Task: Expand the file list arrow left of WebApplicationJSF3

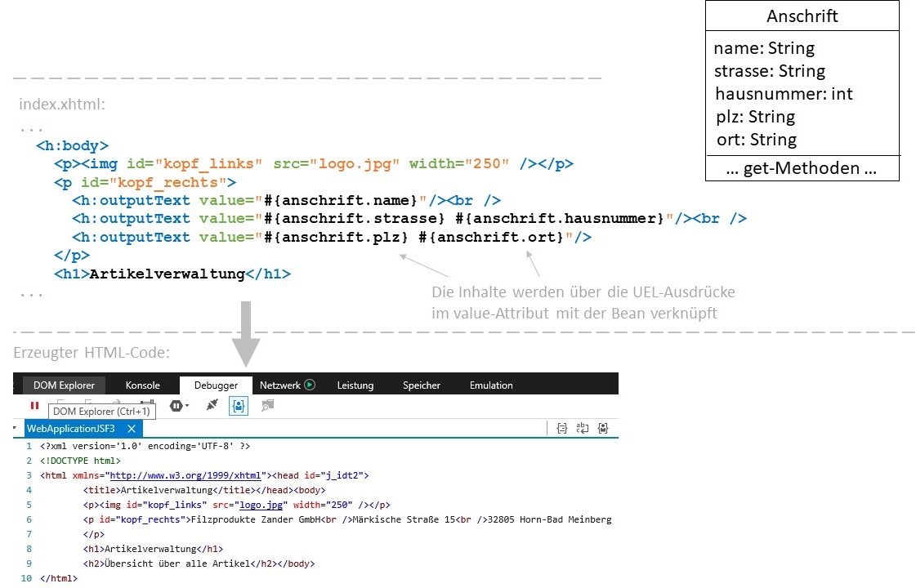Action: (x=16, y=428)
